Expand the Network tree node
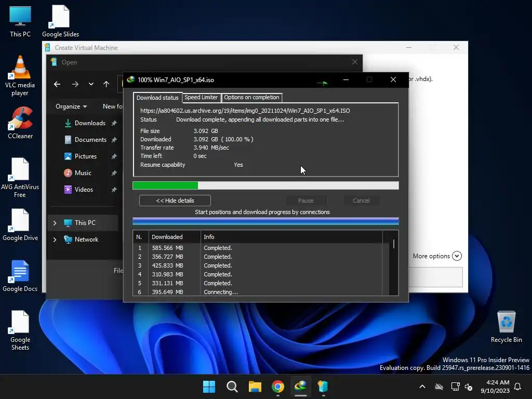532x399 pixels. pos(55,240)
